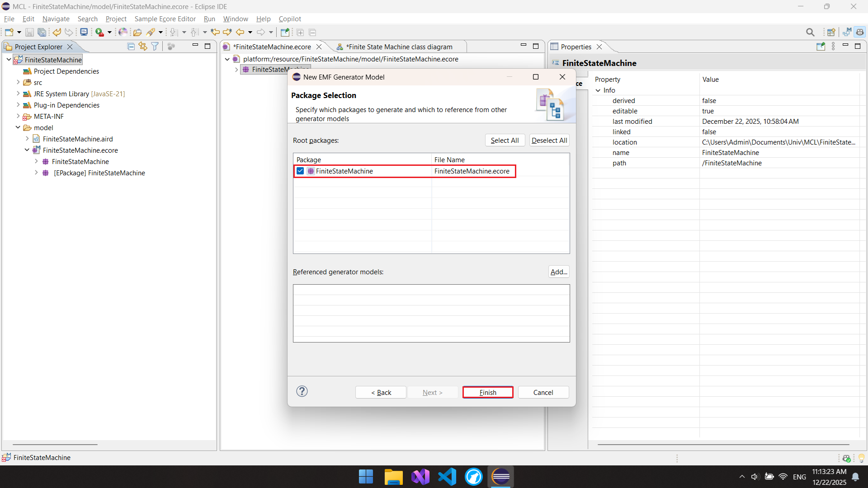Viewport: 868px width, 488px height.
Task: Click the Pin Properties view icon
Action: click(x=821, y=47)
